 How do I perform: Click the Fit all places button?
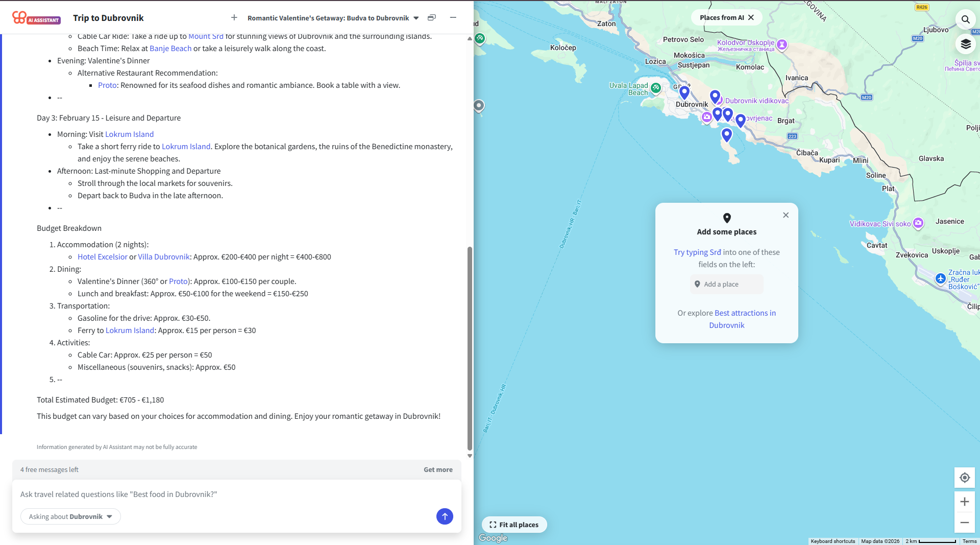click(514, 525)
